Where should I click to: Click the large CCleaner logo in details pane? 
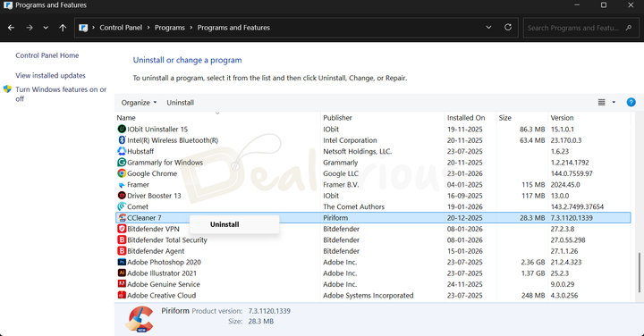tap(140, 319)
